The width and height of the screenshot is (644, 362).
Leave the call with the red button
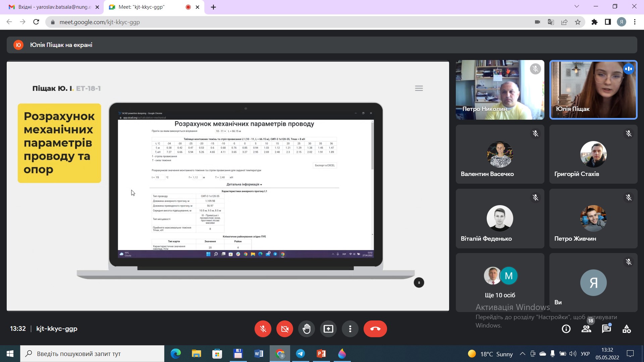tap(375, 329)
